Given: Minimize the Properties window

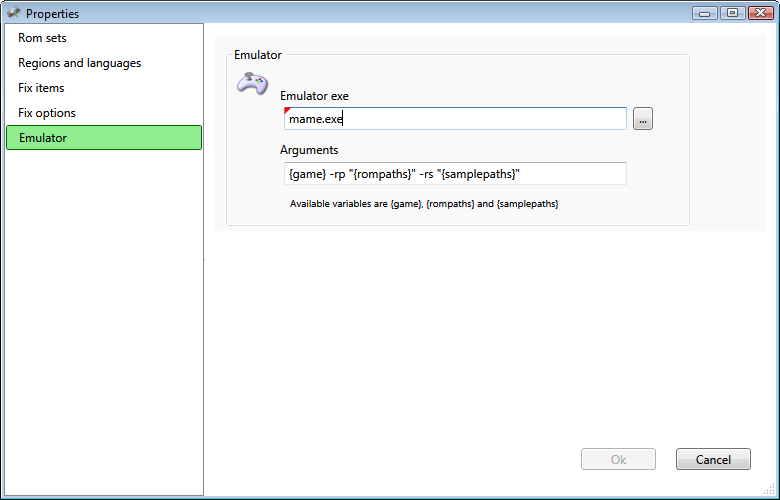Looking at the screenshot, I should (707, 13).
